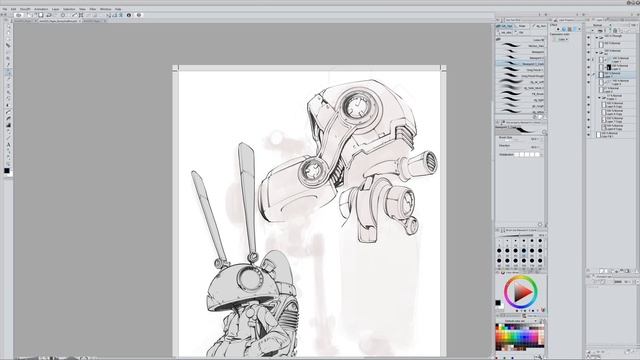Image resolution: width=640 pixels, height=360 pixels.
Task: Click the lock icon in Layers panel
Action: pos(615,31)
